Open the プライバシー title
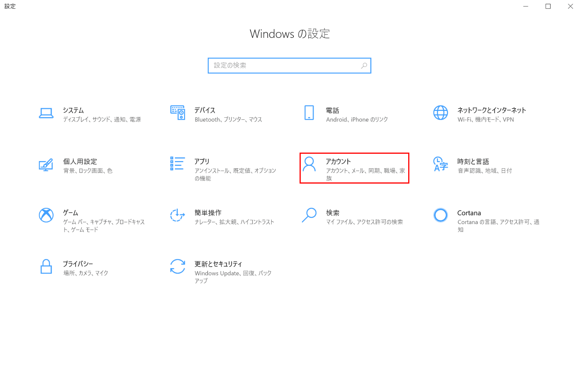This screenshot has height=392, width=580. click(x=78, y=264)
